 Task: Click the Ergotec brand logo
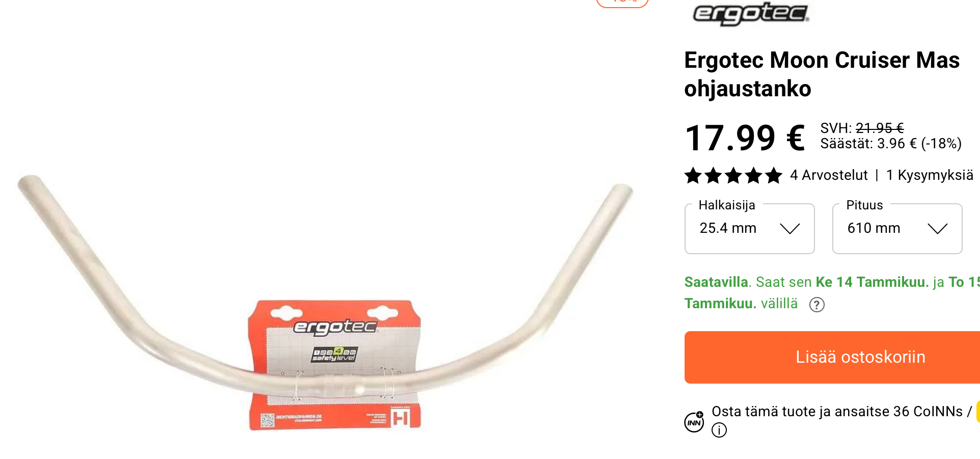coord(751,14)
